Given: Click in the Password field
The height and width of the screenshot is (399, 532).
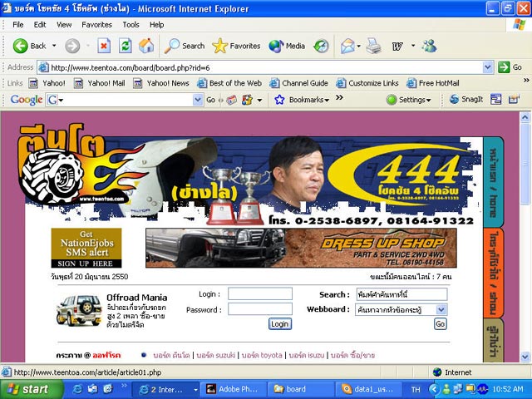Looking at the screenshot, I should tap(260, 309).
